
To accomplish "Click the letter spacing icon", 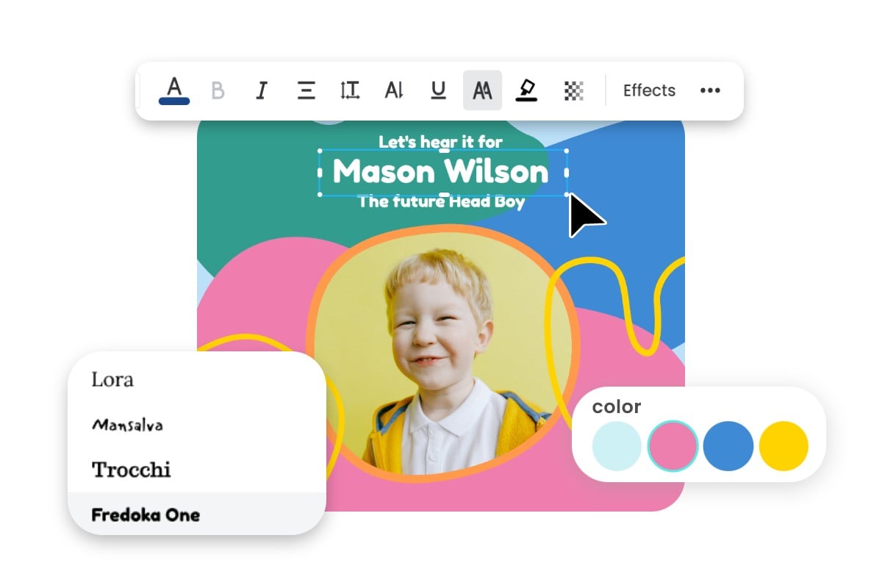I will pos(394,90).
